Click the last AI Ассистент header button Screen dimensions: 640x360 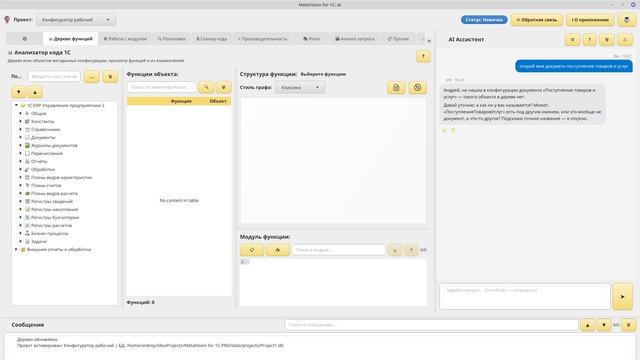625,40
